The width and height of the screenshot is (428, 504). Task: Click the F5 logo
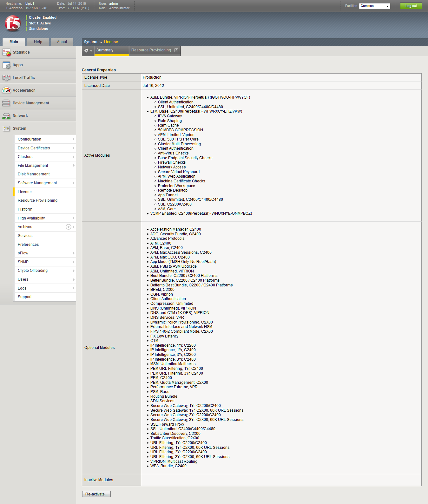coord(13,23)
